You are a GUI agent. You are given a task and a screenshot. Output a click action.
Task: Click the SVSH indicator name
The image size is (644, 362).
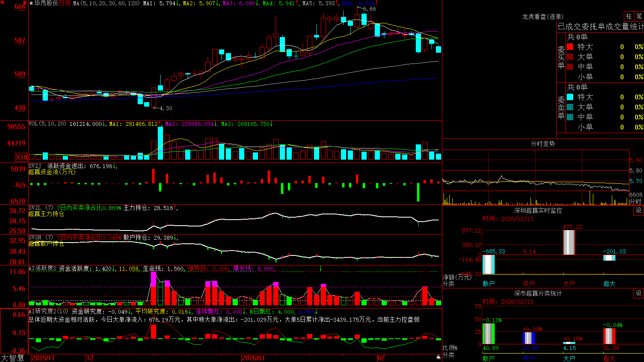pos(35,237)
